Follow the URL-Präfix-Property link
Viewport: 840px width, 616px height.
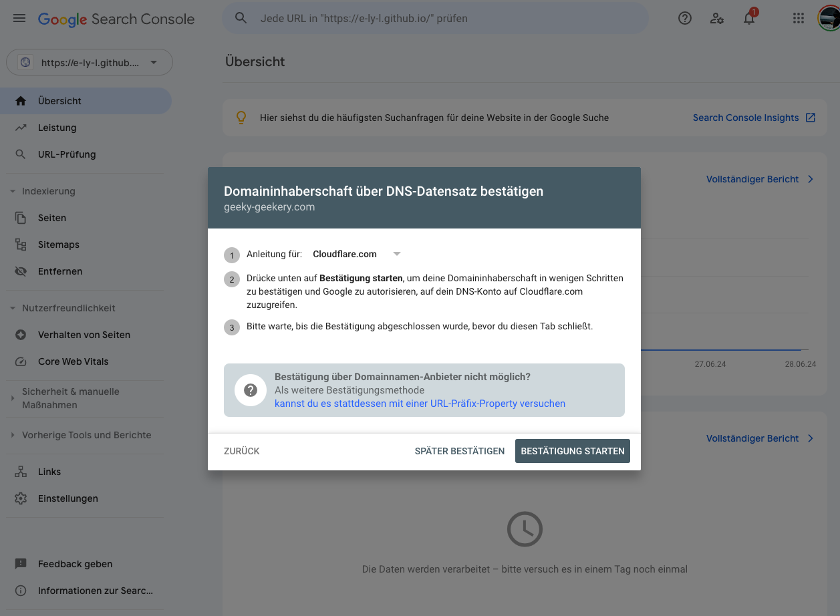tap(420, 404)
